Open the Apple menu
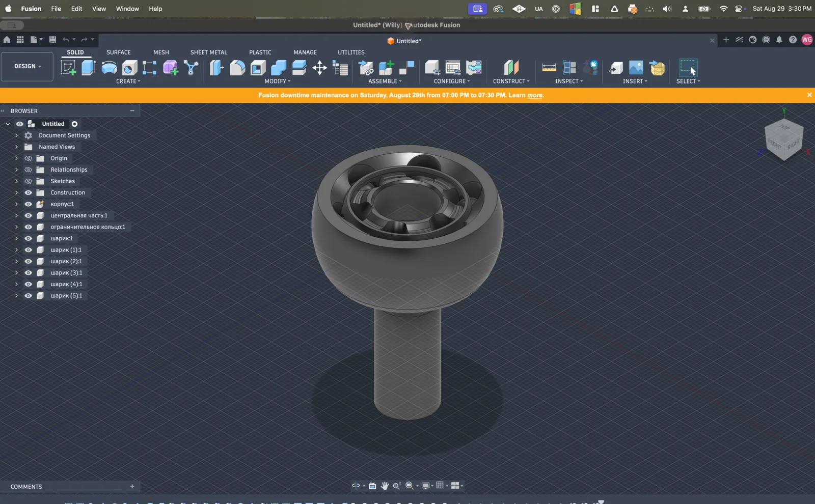Image resolution: width=815 pixels, height=504 pixels. point(8,9)
